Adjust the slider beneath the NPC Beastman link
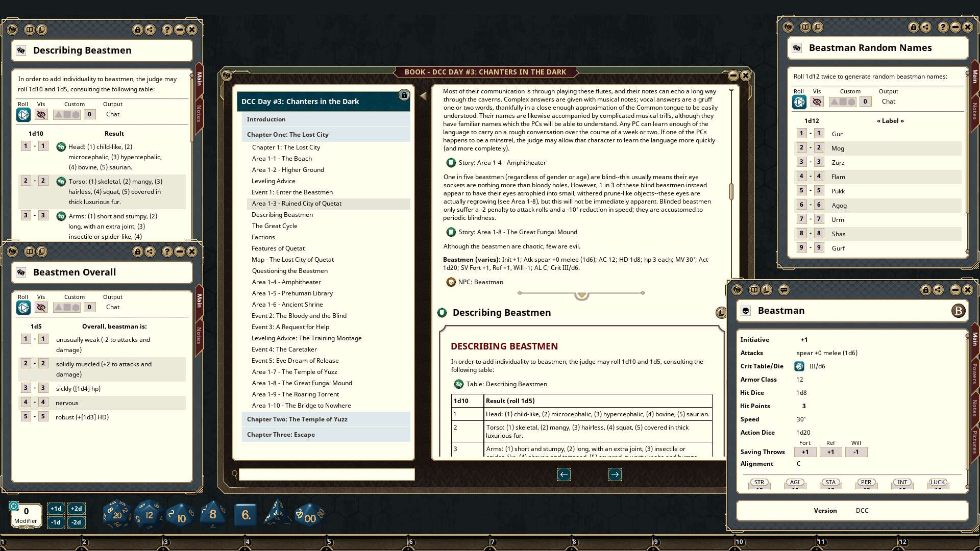This screenshot has height=551, width=980. 581,295
